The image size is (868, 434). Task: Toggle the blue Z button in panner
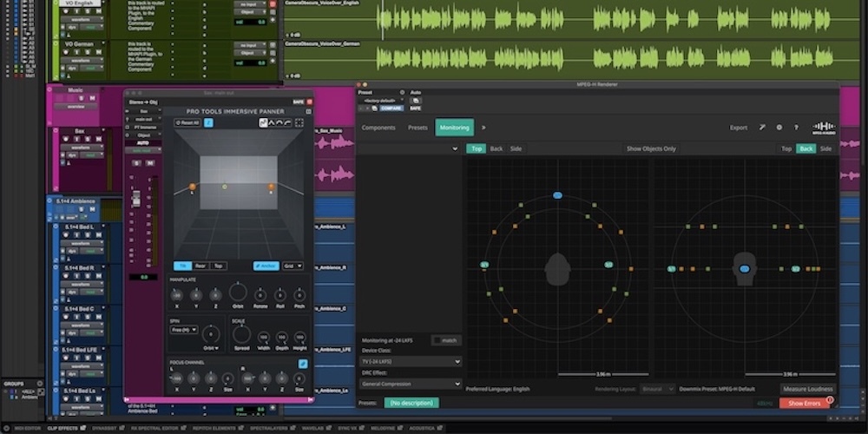pyautogui.click(x=208, y=123)
